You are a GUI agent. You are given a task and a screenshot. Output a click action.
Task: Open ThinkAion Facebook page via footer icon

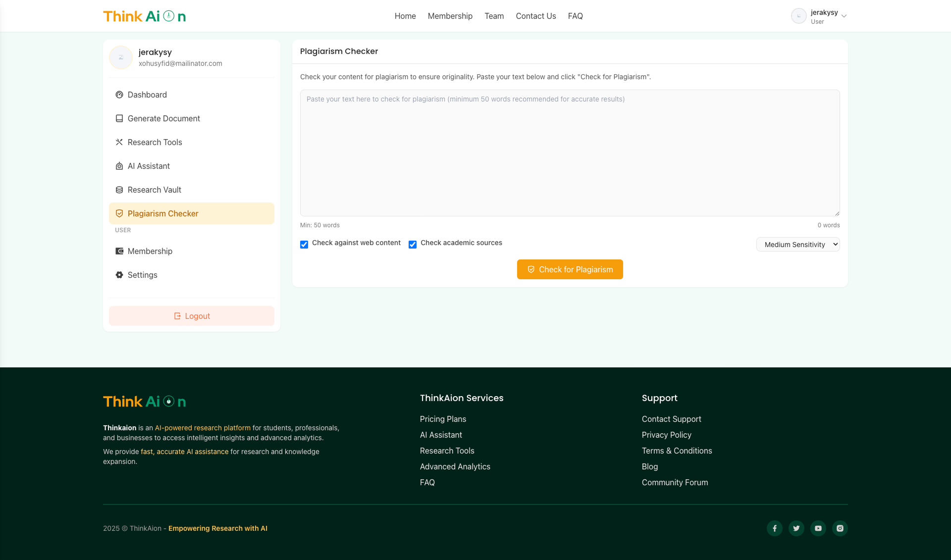(775, 528)
